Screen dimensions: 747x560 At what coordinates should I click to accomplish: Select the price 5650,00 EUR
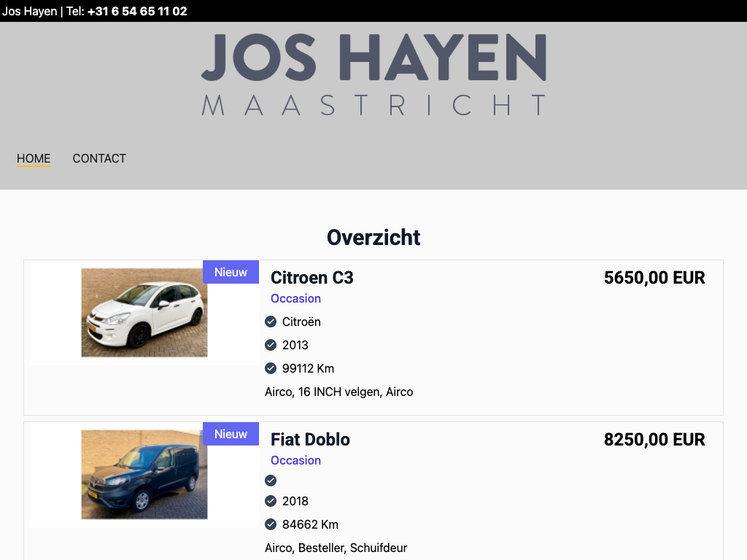pos(654,278)
